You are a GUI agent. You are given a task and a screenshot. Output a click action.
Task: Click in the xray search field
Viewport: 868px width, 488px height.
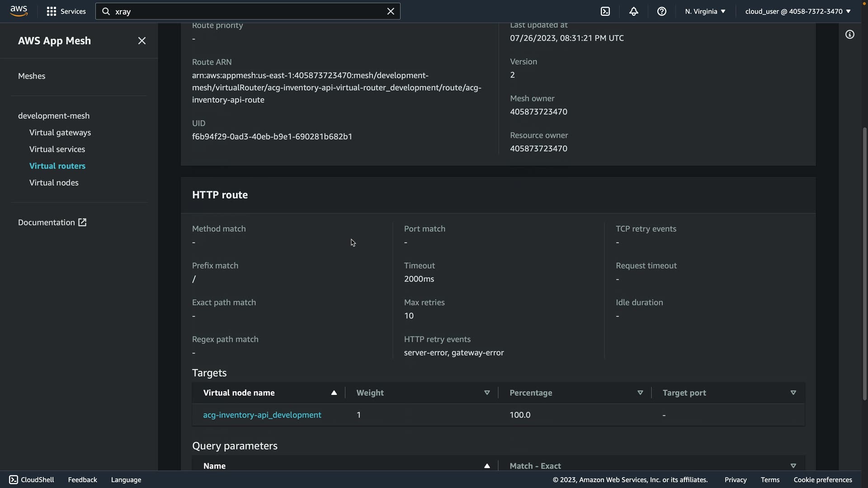(244, 11)
